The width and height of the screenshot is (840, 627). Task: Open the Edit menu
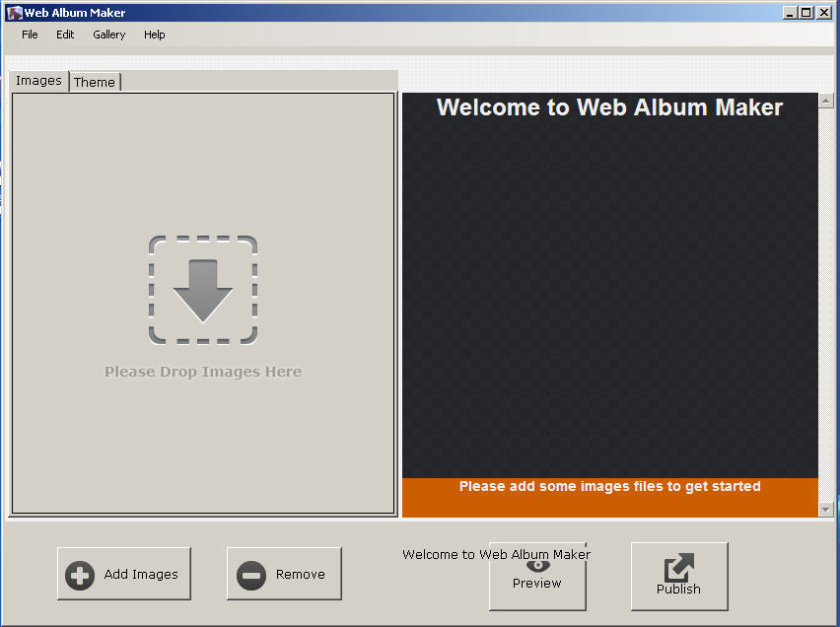pos(64,35)
